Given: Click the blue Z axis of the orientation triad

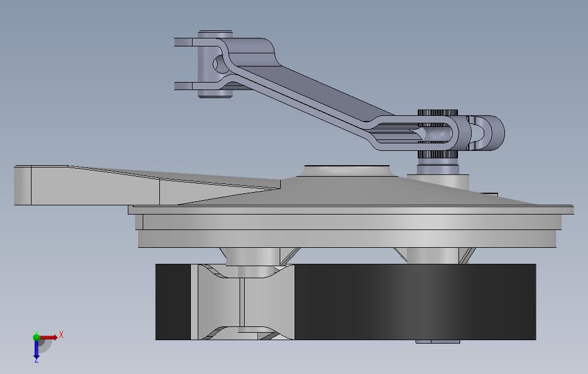Looking at the screenshot, I should point(36,349).
